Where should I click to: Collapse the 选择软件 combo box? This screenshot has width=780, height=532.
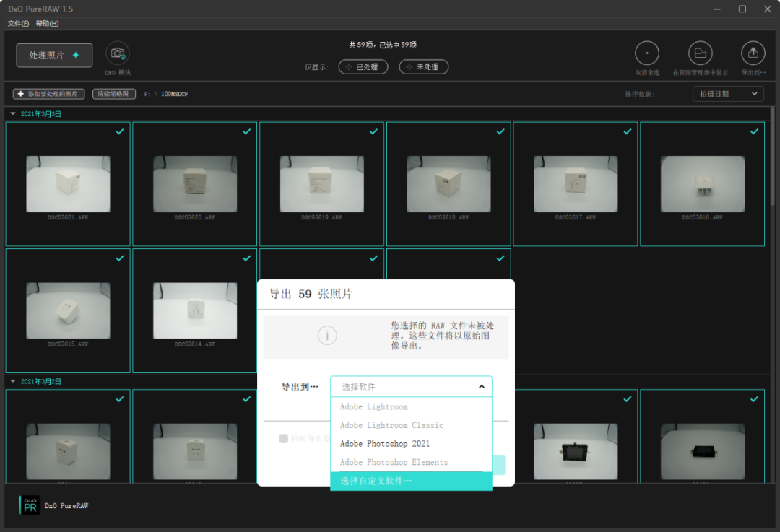click(x=412, y=386)
